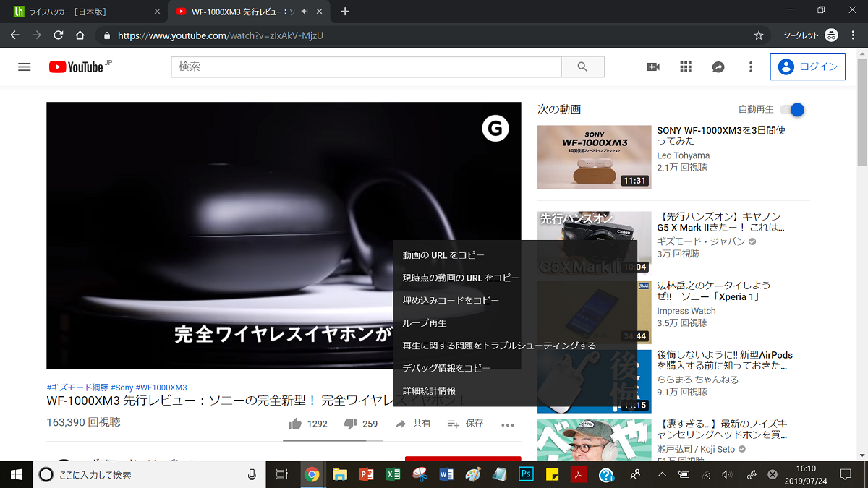Open the Windows notification center
This screenshot has height=488, width=868.
(x=844, y=475)
